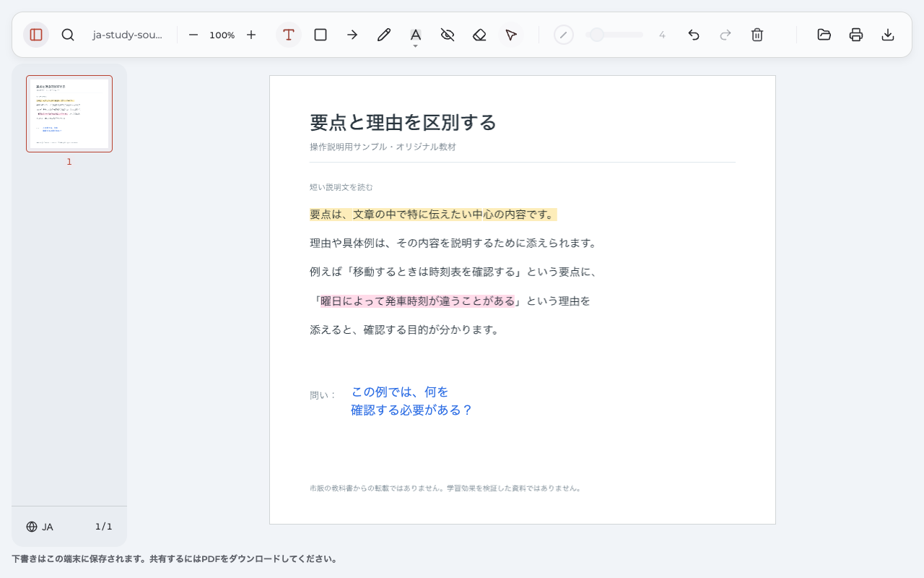Viewport: 924px width, 578px height.
Task: Click the 100% zoom level
Action: point(222,35)
